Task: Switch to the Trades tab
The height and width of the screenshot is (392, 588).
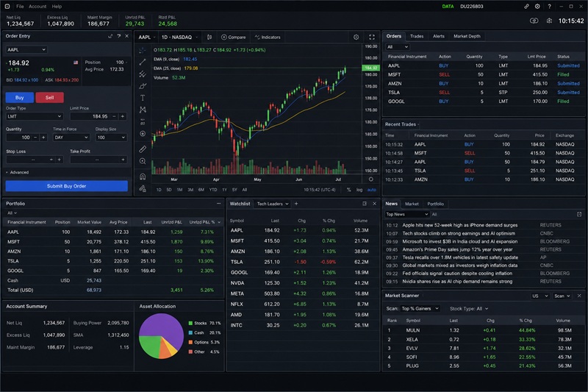Action: [x=417, y=36]
